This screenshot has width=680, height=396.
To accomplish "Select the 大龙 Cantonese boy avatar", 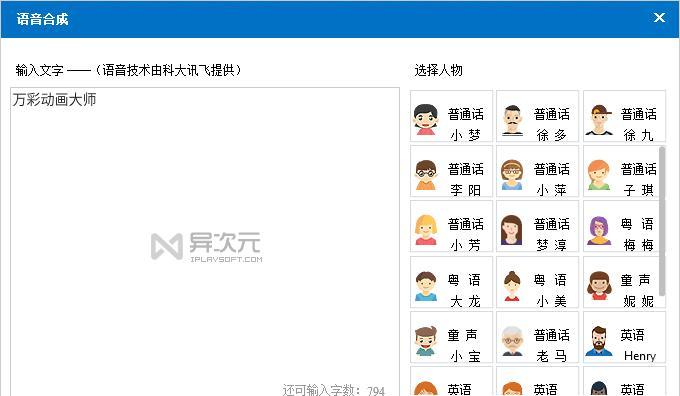I will pyautogui.click(x=426, y=286).
